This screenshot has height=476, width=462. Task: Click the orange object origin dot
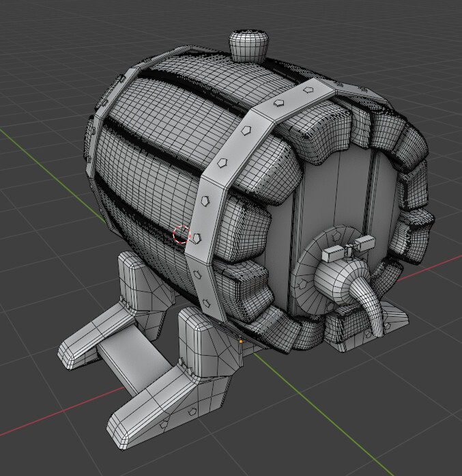click(x=241, y=341)
